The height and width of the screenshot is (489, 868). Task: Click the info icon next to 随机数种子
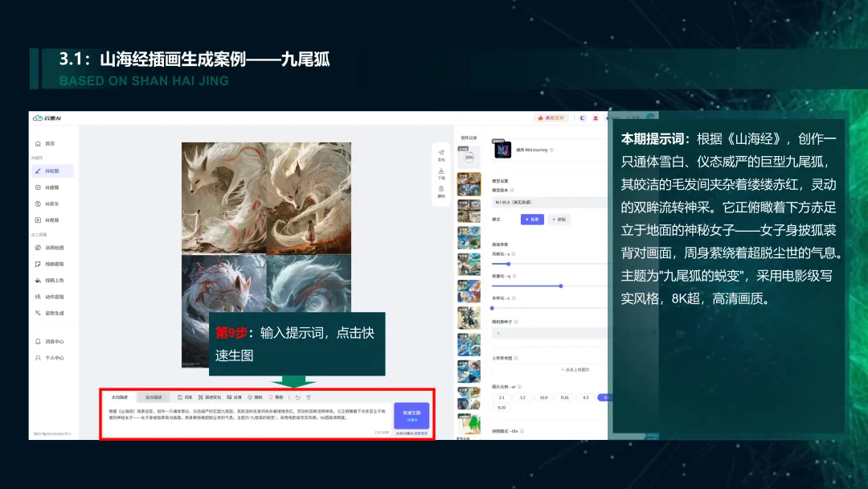click(x=516, y=322)
